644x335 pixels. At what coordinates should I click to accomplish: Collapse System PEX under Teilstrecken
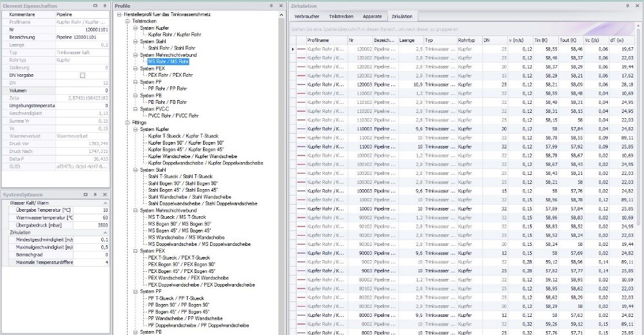(135, 68)
